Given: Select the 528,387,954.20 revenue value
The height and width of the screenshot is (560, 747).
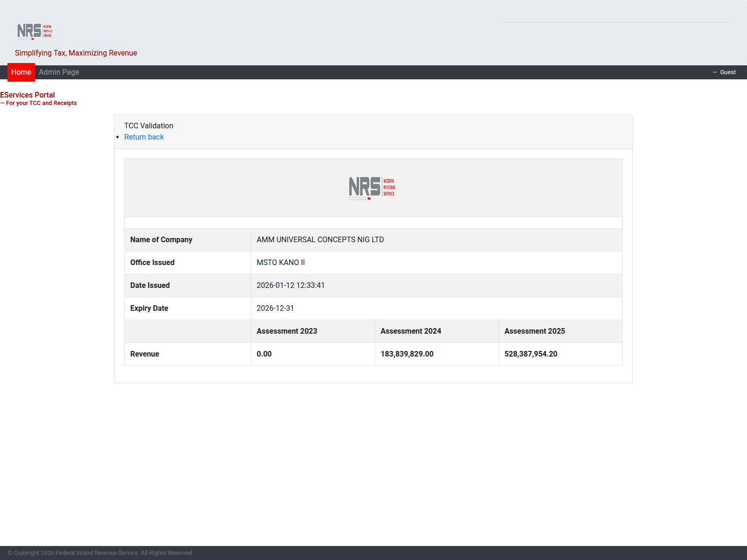Looking at the screenshot, I should point(531,354).
